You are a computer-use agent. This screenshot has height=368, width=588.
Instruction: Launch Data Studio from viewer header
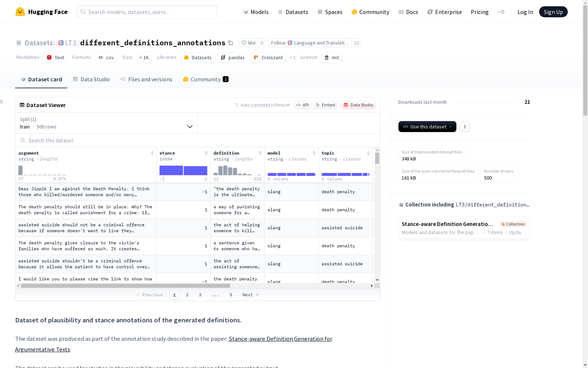pos(358,105)
